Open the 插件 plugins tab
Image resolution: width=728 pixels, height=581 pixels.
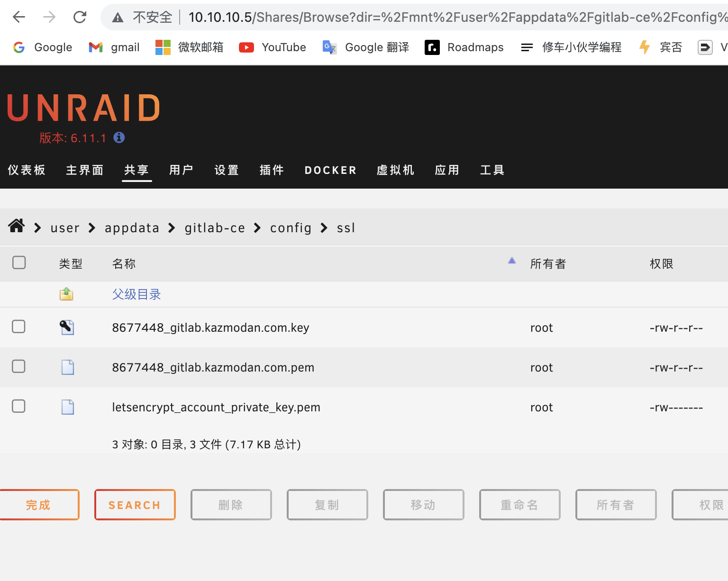point(272,170)
